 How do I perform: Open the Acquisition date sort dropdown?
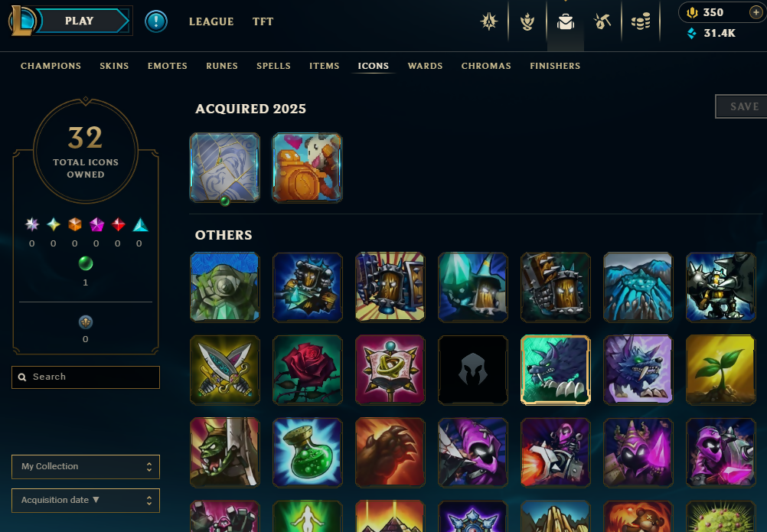point(86,500)
